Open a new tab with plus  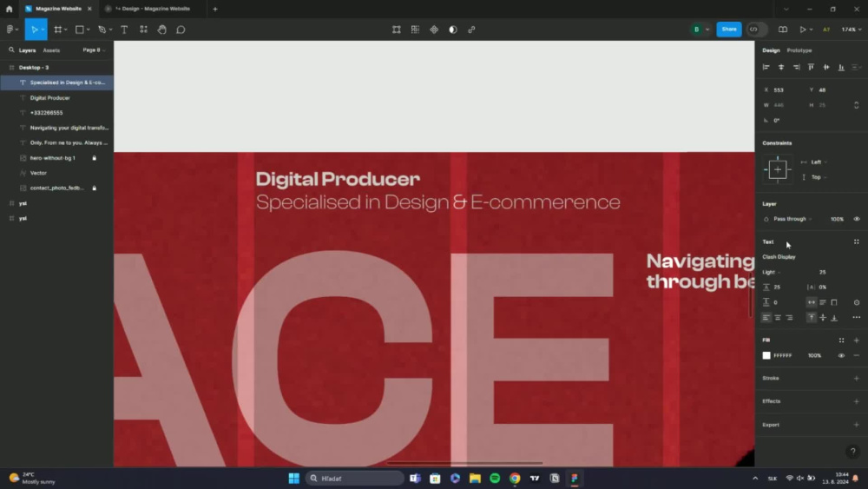click(x=215, y=9)
